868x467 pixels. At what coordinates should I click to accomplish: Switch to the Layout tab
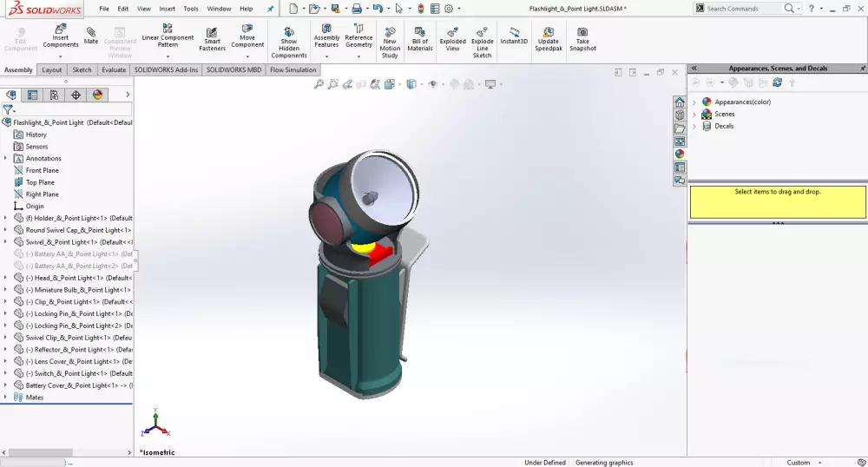coord(52,69)
